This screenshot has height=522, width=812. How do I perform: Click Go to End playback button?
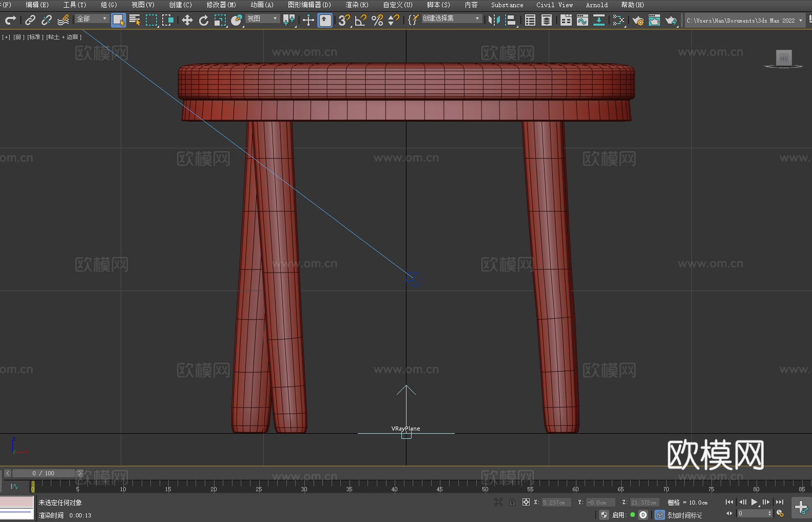[x=780, y=502]
